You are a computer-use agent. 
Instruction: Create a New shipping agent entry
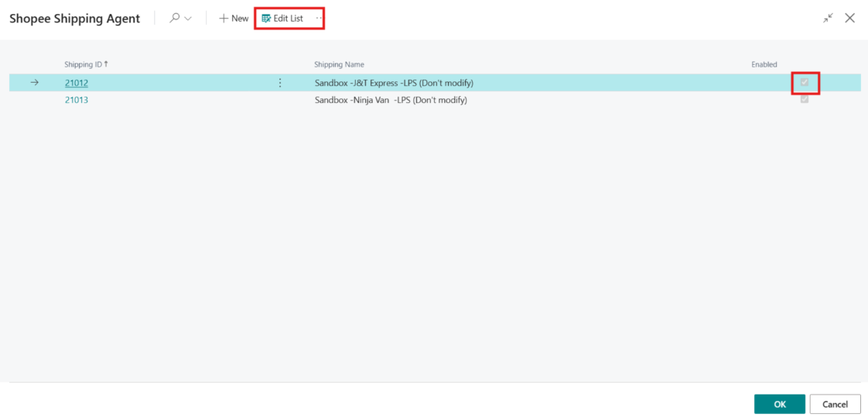234,19
